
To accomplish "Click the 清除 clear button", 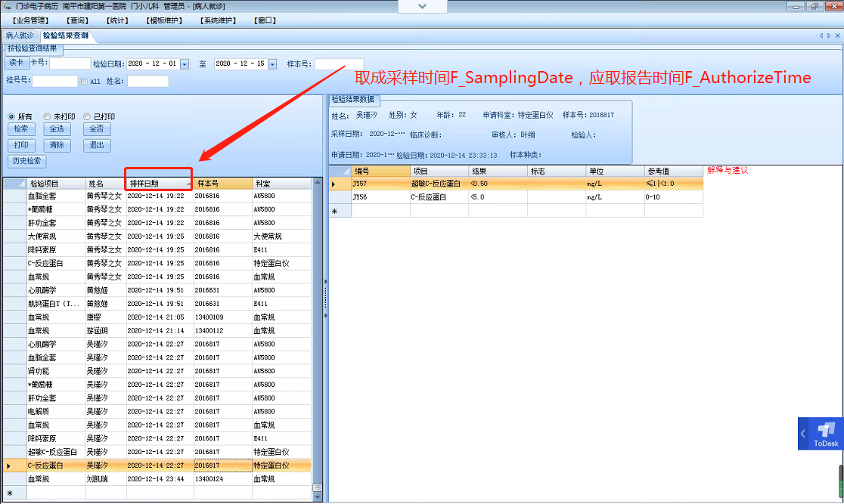I will (x=57, y=145).
